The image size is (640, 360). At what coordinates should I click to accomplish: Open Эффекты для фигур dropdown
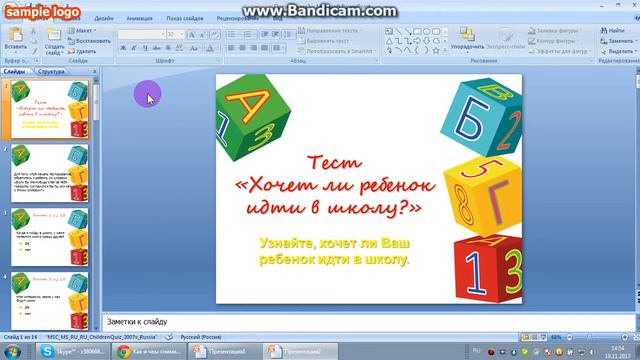point(559,51)
